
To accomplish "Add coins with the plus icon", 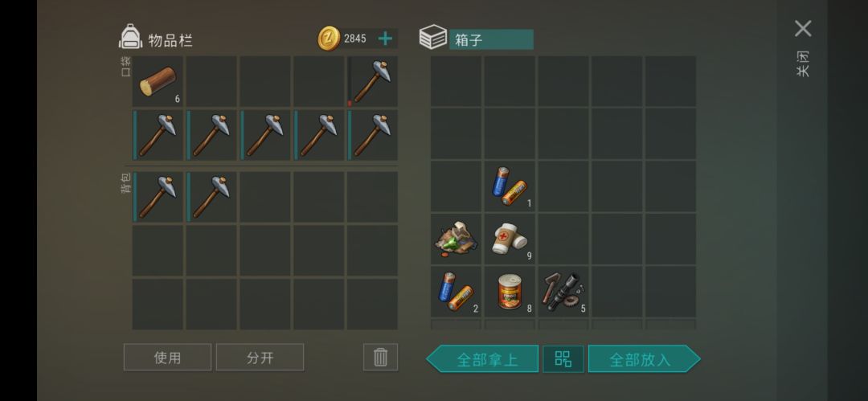I will [x=385, y=39].
